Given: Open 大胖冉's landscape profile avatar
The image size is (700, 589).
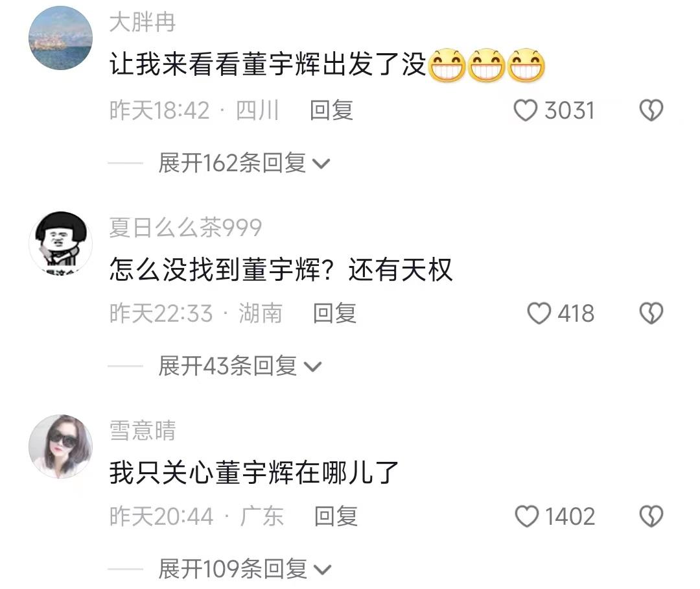Looking at the screenshot, I should pos(61,38).
